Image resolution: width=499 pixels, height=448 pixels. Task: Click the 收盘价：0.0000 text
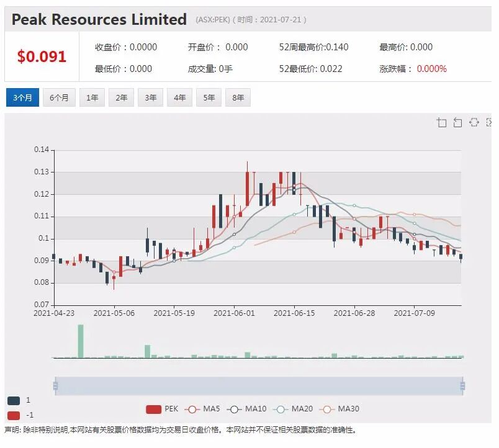point(126,47)
